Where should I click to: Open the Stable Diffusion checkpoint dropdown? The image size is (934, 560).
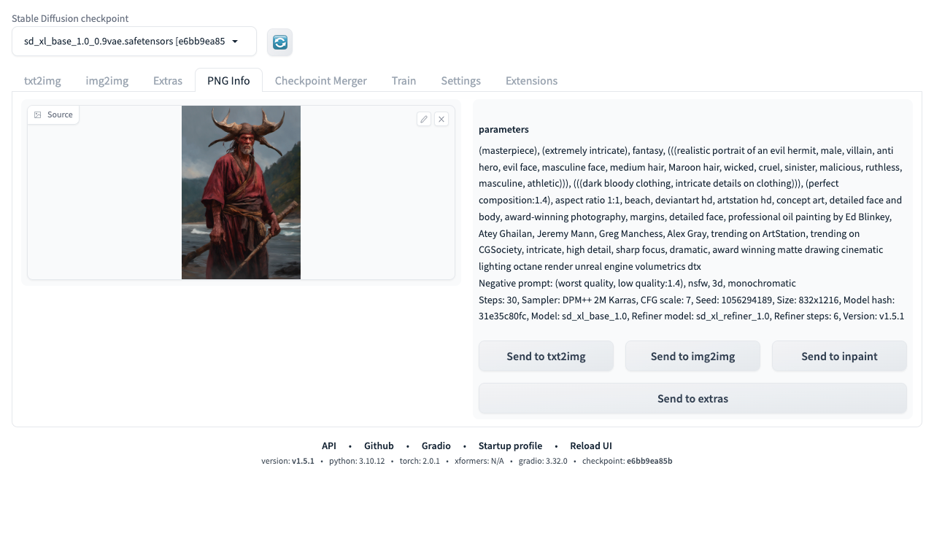[134, 42]
